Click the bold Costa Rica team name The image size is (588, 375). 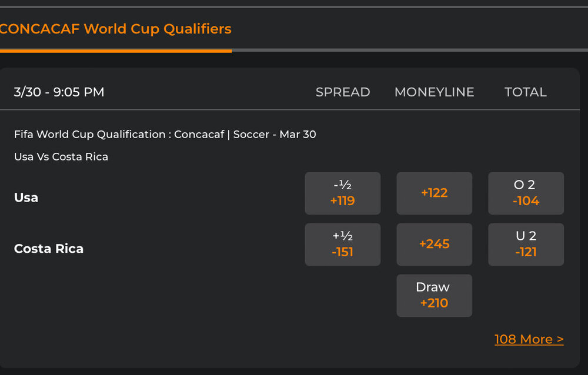point(49,249)
